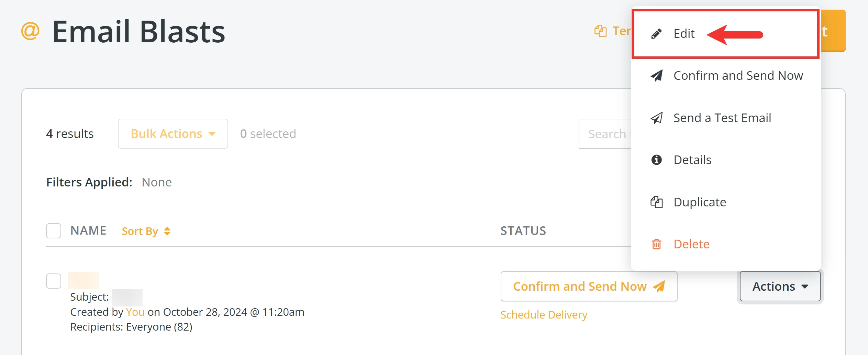The image size is (868, 355).
Task: Click the "You" creator link
Action: 135,312
